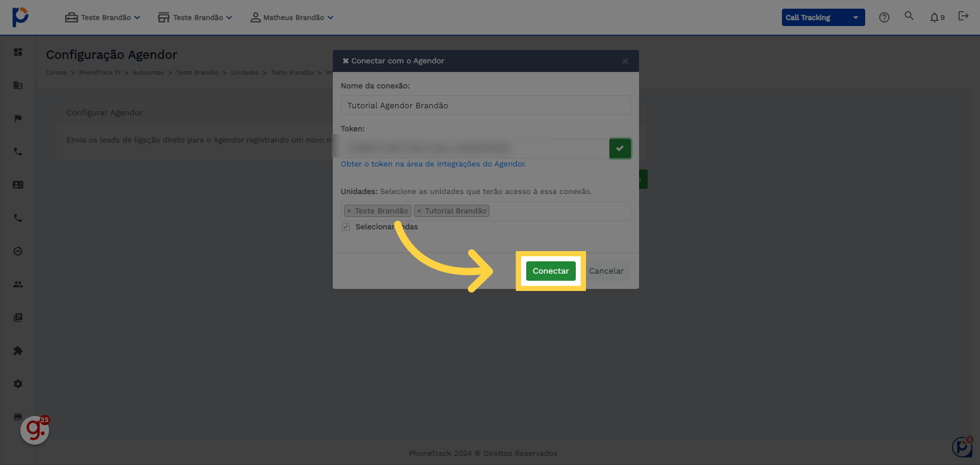Remove the Tutorial Brandão unit tag
The height and width of the screenshot is (465, 980).
pos(419,211)
